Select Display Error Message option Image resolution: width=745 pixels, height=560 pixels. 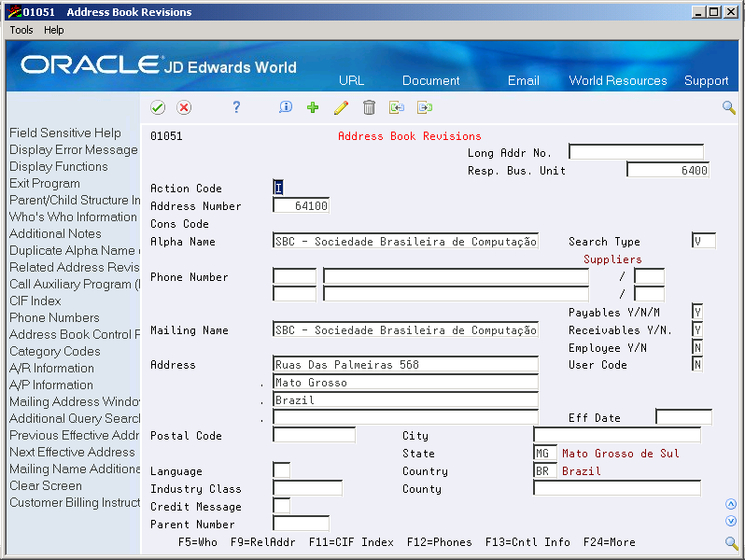coord(73,149)
